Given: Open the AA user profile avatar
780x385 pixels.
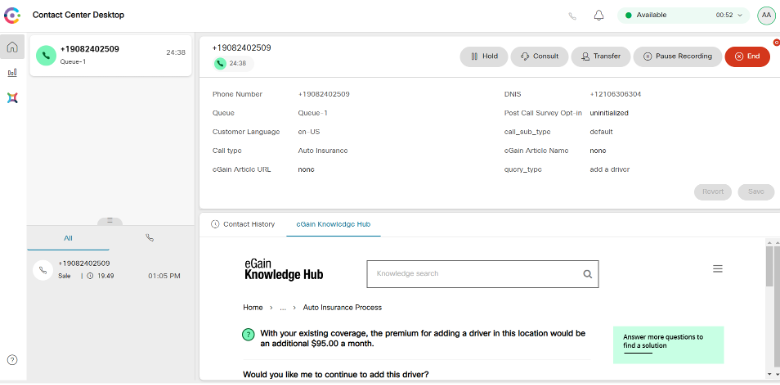Looking at the screenshot, I should click(x=766, y=15).
